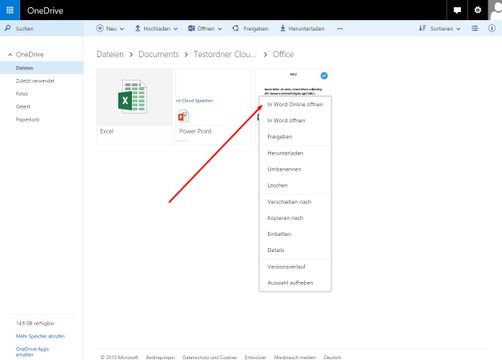Viewport: 502px width, 360px height.
Task: Choose Umbenennen in context menu
Action: [x=295, y=169]
